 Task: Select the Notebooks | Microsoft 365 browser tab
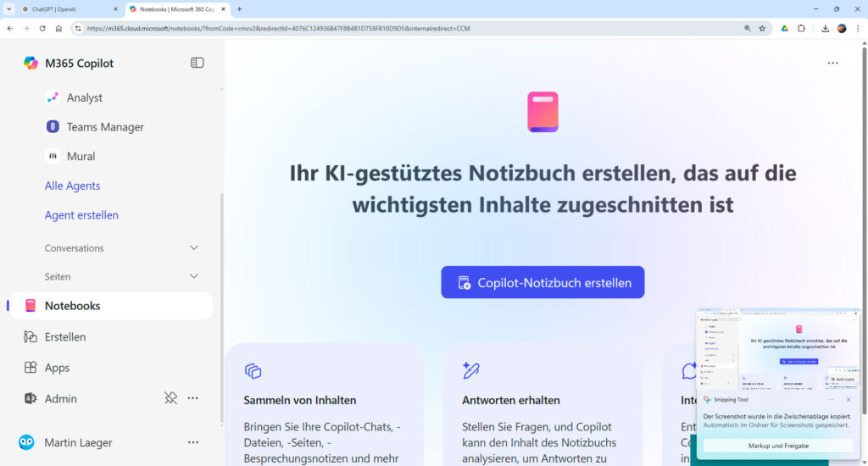point(176,9)
